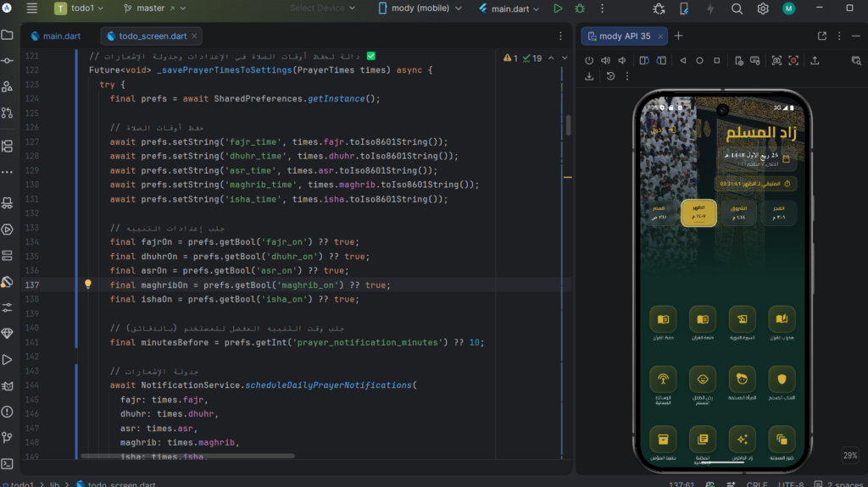Start debugging with the bug icon
The width and height of the screenshot is (868, 487).
(x=580, y=8)
